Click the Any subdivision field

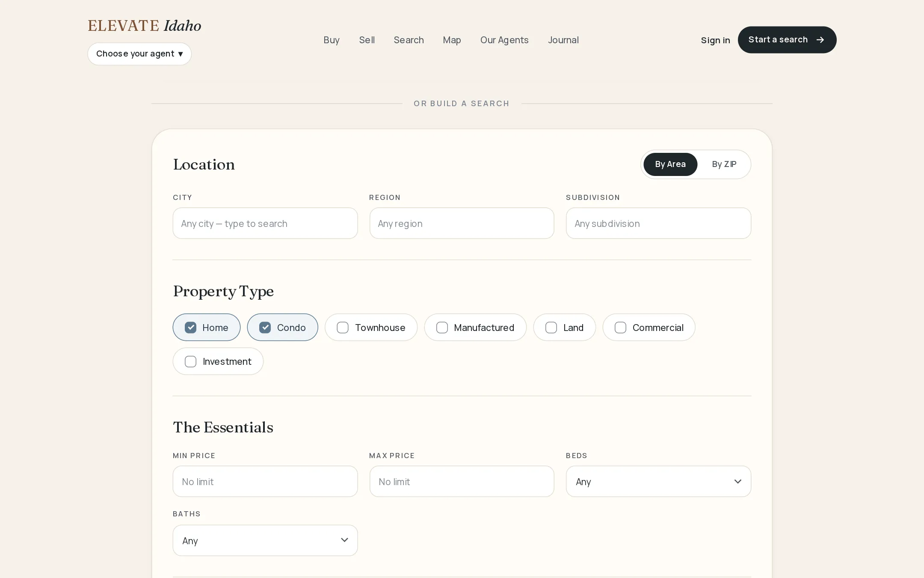point(658,223)
